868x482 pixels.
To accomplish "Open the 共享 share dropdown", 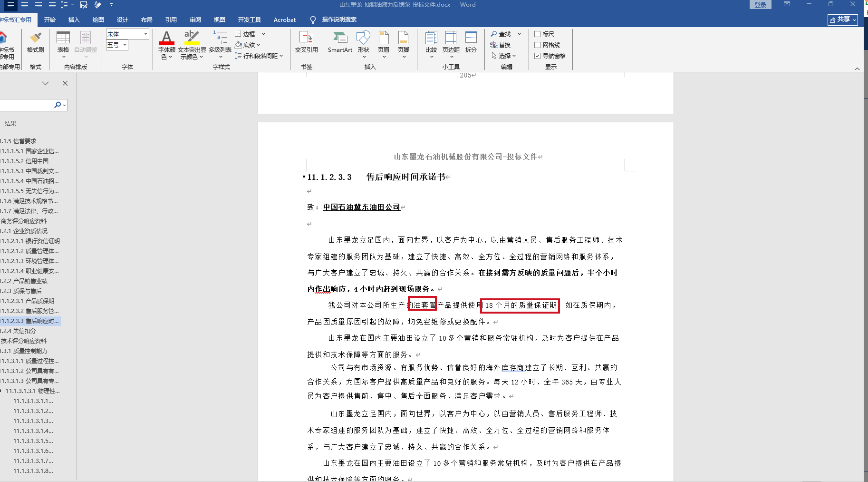I will point(843,20).
